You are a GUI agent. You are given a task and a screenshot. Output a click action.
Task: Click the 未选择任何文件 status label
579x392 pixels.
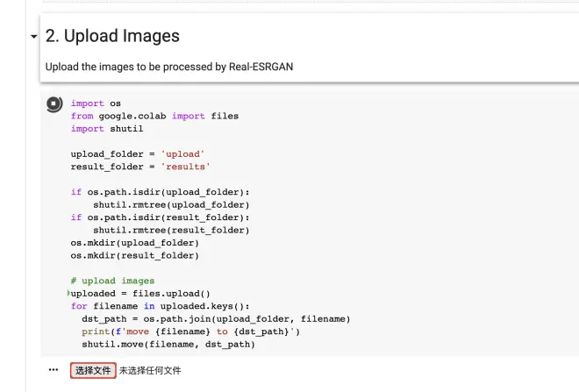coord(150,370)
